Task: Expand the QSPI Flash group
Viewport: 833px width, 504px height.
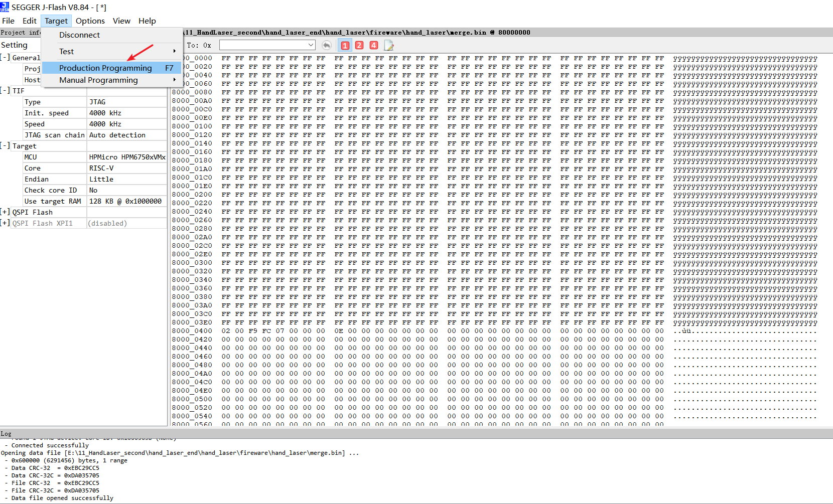Action: [x=5, y=212]
